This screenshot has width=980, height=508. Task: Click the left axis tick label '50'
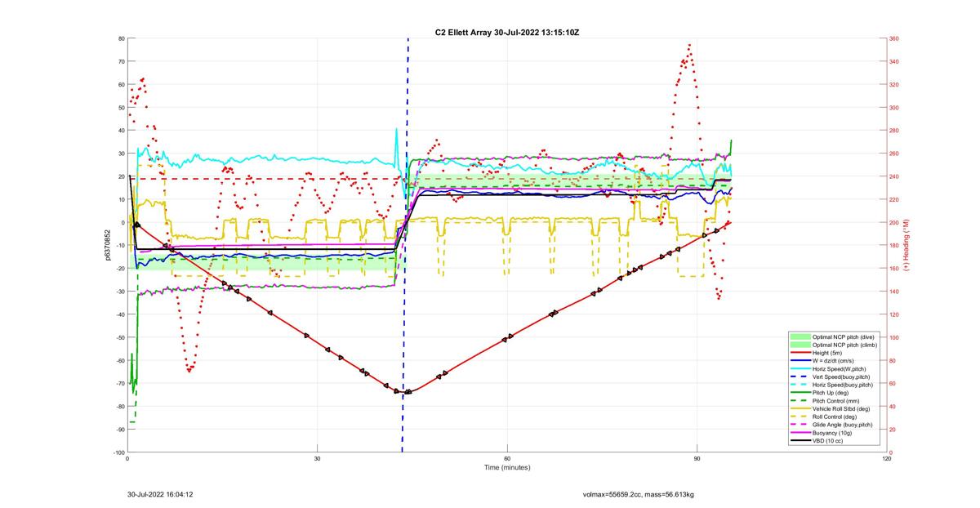(120, 107)
